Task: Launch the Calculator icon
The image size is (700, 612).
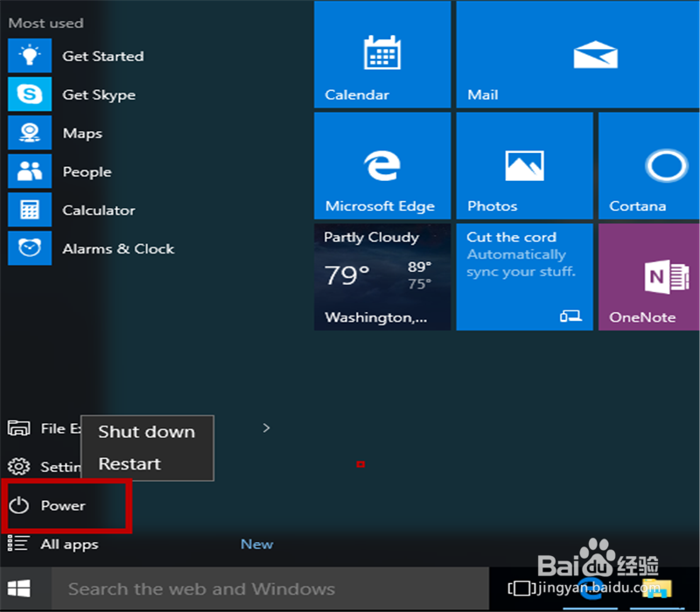Action: 30,210
